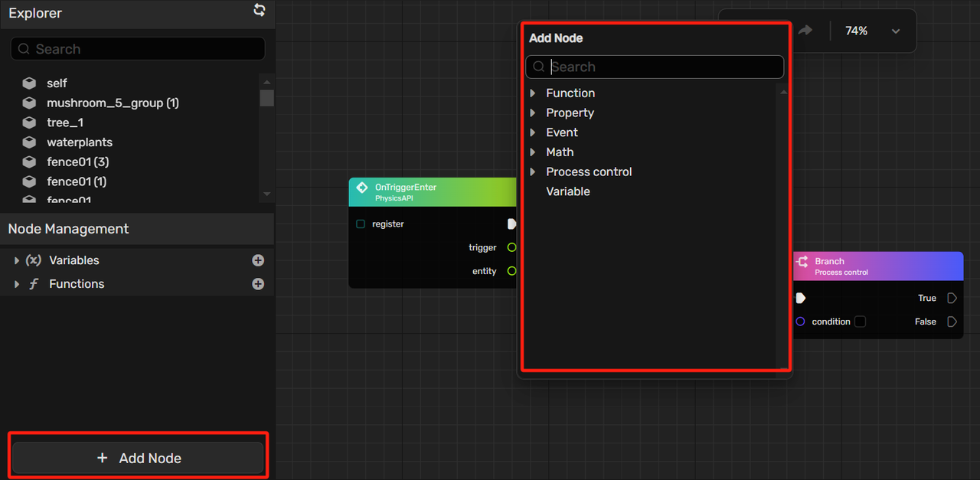Click the redo arrow in the toolbar

pos(805,31)
